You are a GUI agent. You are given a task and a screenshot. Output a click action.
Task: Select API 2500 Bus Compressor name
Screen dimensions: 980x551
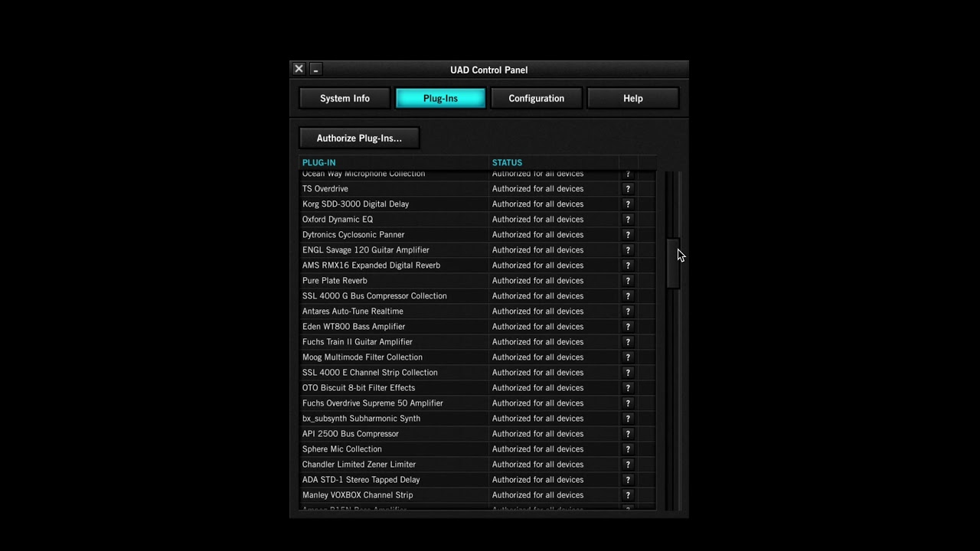coord(350,434)
